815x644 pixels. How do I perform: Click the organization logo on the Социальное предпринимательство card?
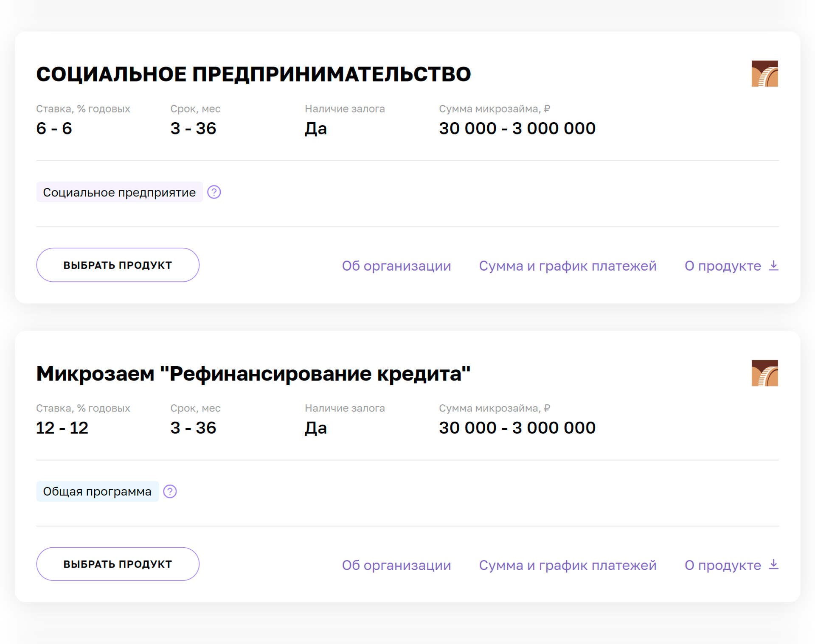[764, 74]
